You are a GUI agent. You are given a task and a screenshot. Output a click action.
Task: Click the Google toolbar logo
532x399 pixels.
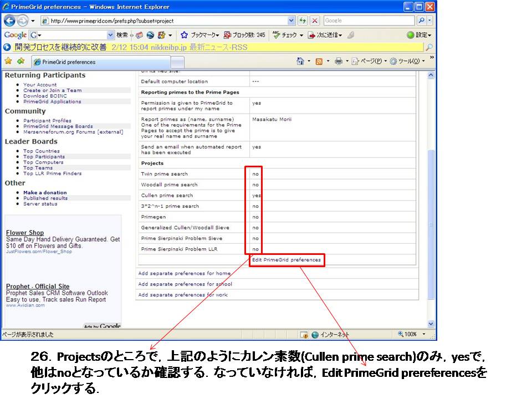[x=16, y=35]
